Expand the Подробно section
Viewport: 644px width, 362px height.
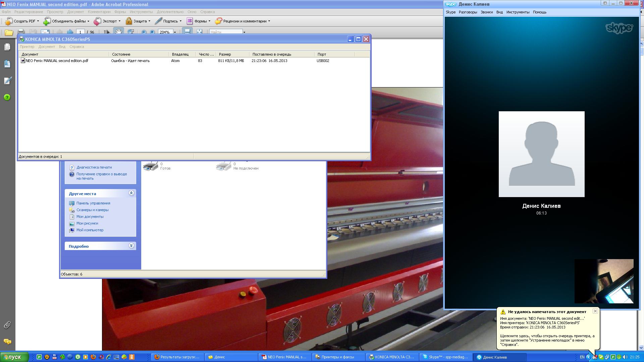click(x=131, y=246)
